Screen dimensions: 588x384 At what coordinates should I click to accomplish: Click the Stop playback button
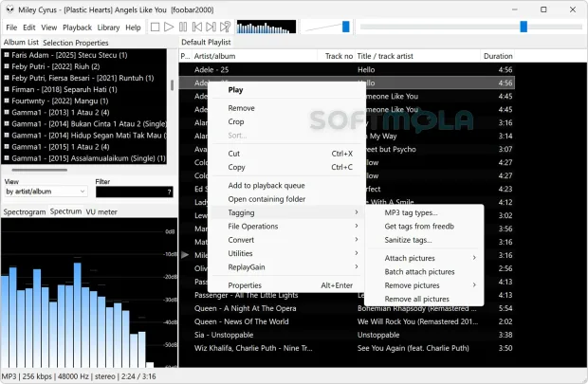click(x=155, y=27)
